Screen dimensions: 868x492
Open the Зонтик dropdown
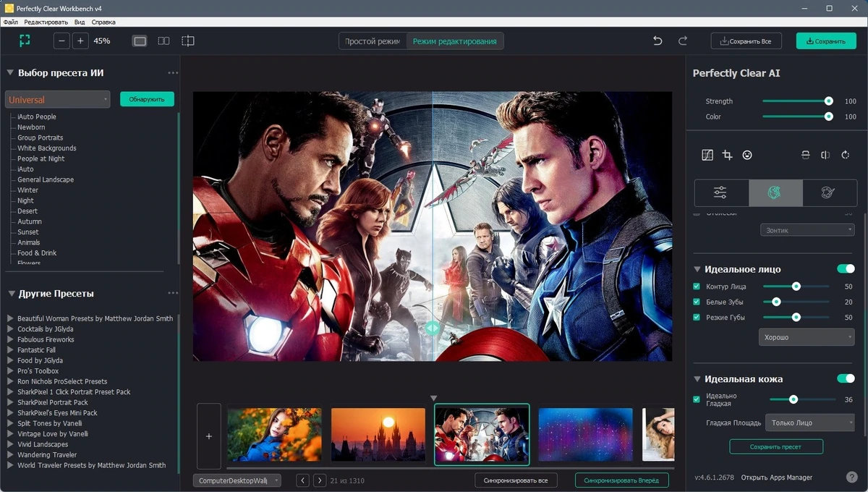(807, 230)
